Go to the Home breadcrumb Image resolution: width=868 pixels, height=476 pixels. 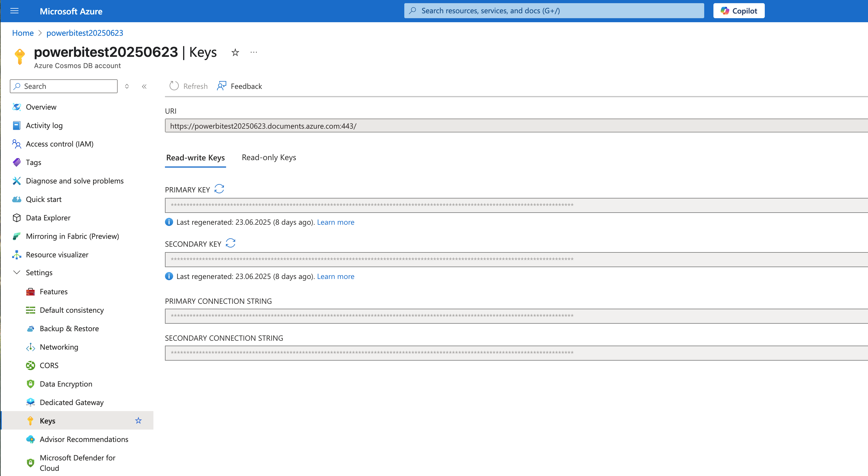[23, 33]
